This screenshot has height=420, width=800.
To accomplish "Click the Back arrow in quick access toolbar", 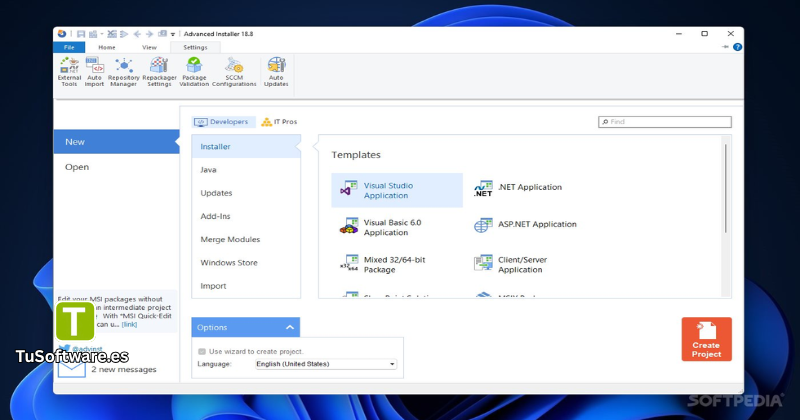I will [x=137, y=34].
